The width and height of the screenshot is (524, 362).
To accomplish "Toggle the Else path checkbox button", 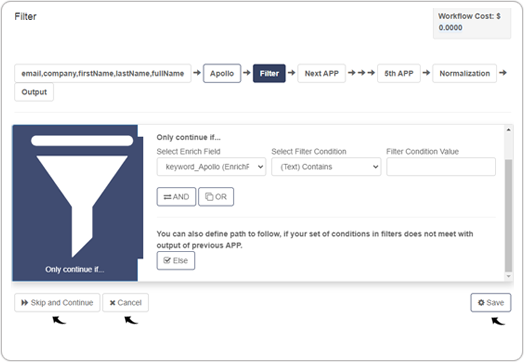I will click(x=176, y=261).
